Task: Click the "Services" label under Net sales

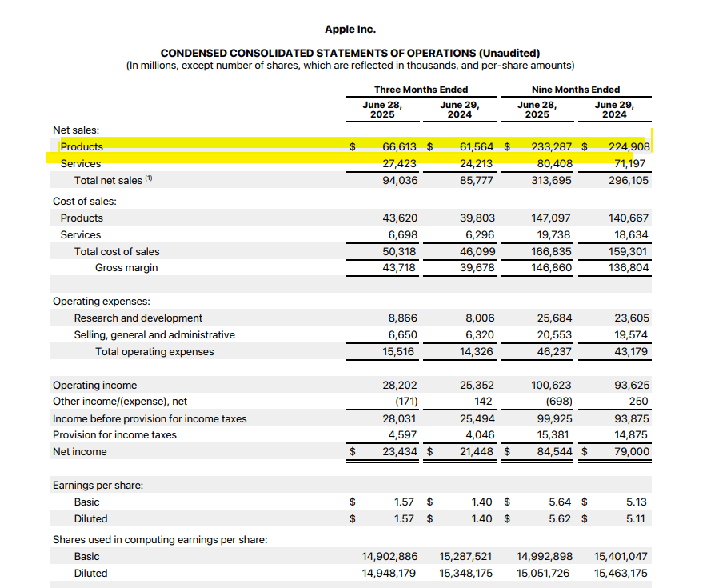Action: pyautogui.click(x=81, y=164)
